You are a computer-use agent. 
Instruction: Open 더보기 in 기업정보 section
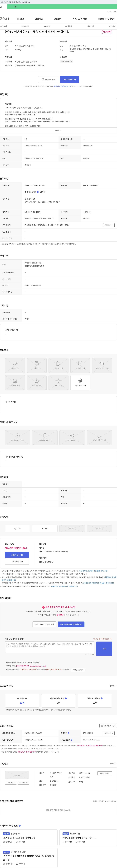point(113,764)
